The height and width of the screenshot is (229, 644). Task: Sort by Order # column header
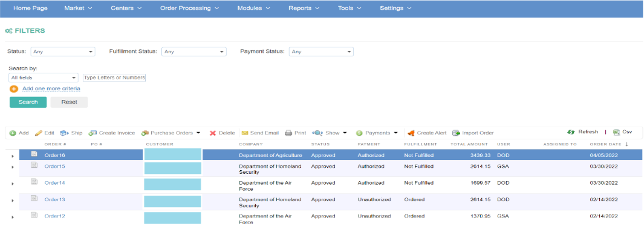click(x=55, y=144)
